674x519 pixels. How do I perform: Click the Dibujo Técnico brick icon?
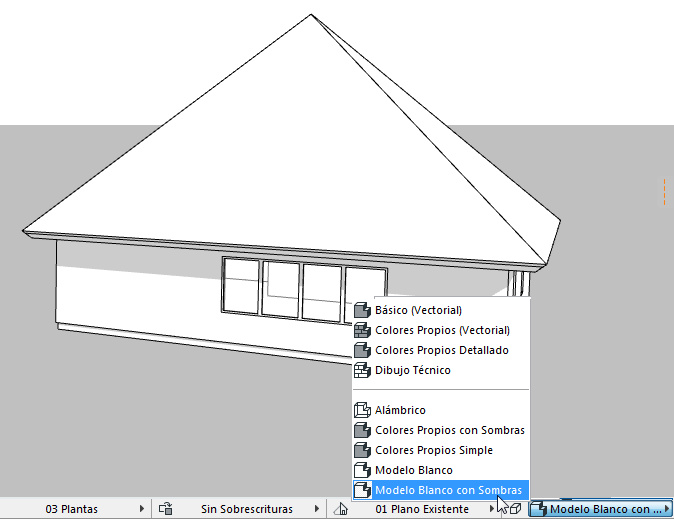(x=362, y=370)
